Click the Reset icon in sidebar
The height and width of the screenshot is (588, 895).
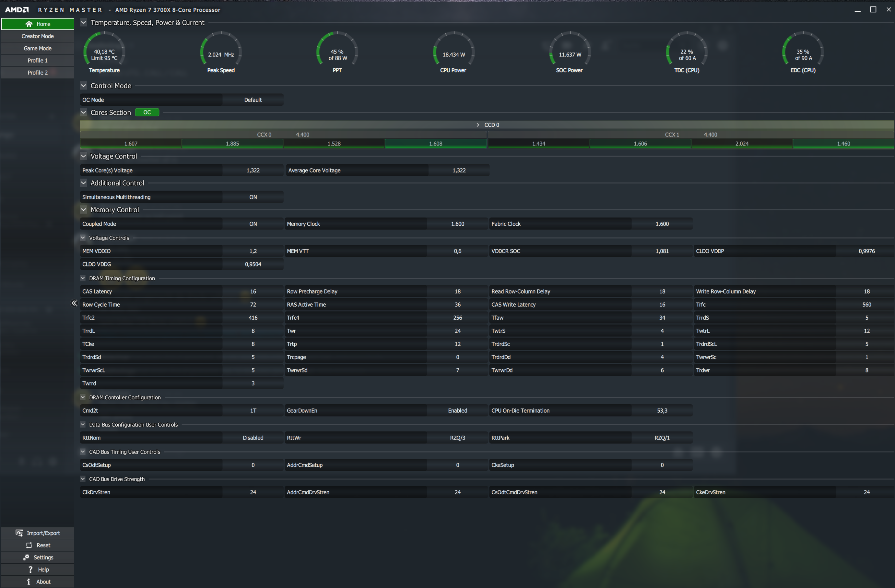(x=29, y=545)
